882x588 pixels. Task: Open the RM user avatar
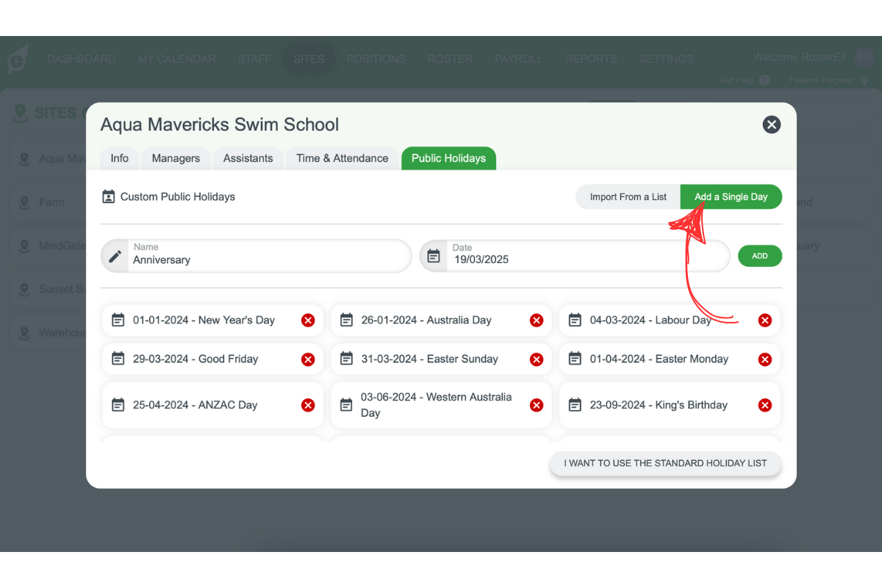click(x=864, y=57)
